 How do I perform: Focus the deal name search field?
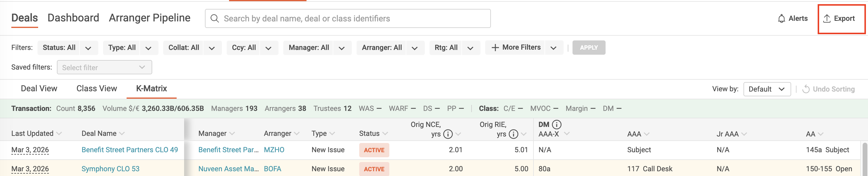point(354,18)
